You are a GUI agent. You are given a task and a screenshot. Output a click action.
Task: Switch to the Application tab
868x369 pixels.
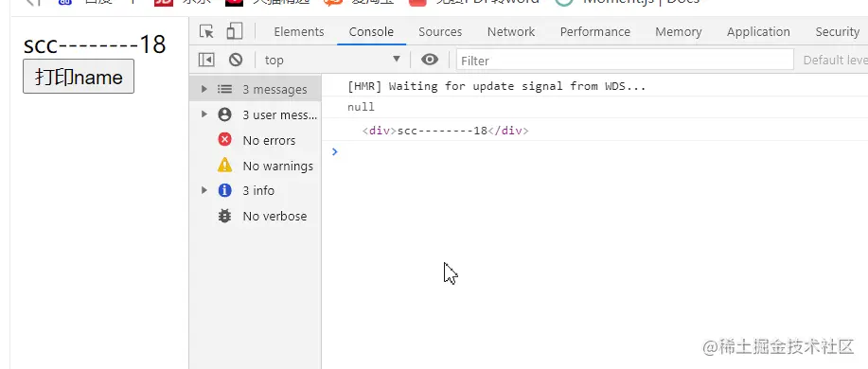(758, 31)
